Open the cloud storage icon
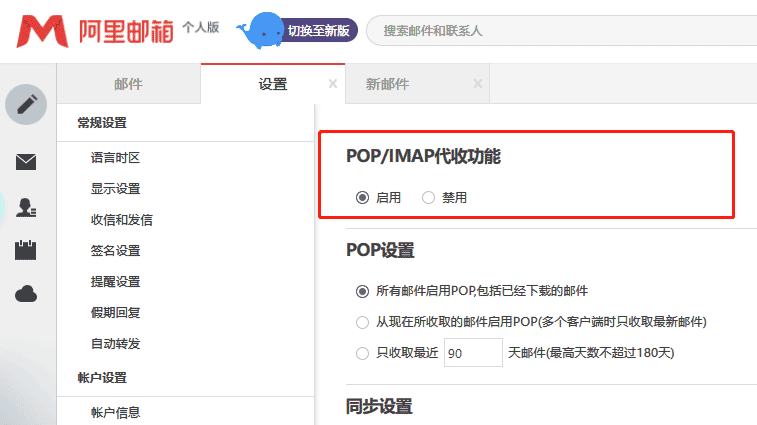The width and height of the screenshot is (757, 425). click(x=26, y=293)
